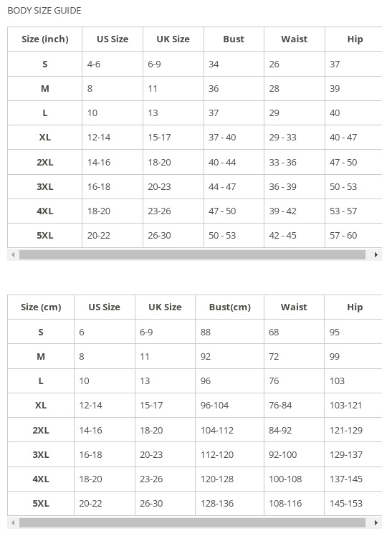This screenshot has height=536, width=392.
Task: Select the 'Size (inch)' column header
Action: click(x=44, y=39)
